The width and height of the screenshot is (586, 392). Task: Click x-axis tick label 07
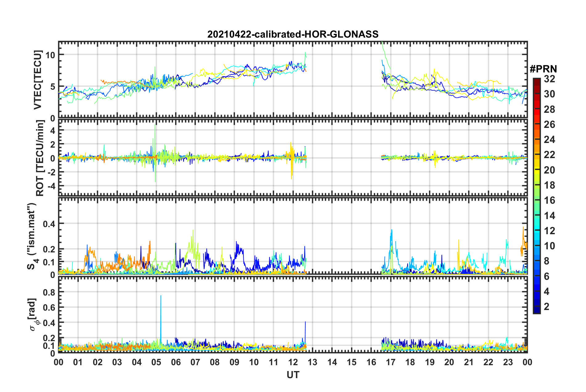(195, 362)
